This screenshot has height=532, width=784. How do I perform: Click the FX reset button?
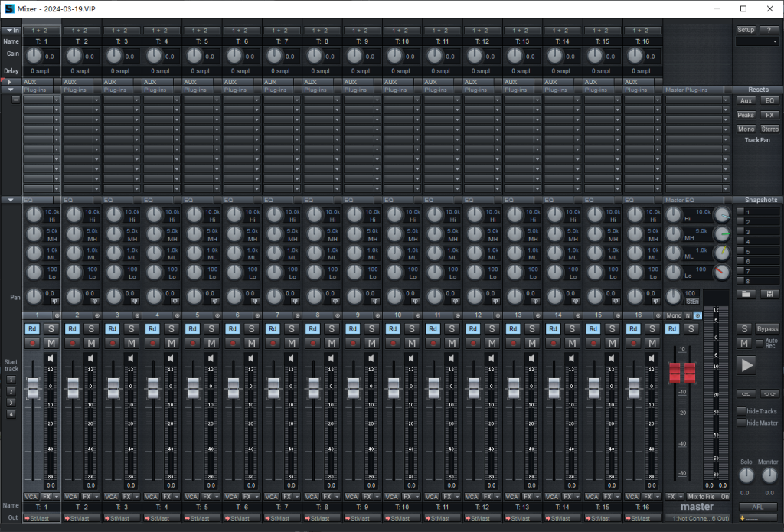(x=769, y=115)
